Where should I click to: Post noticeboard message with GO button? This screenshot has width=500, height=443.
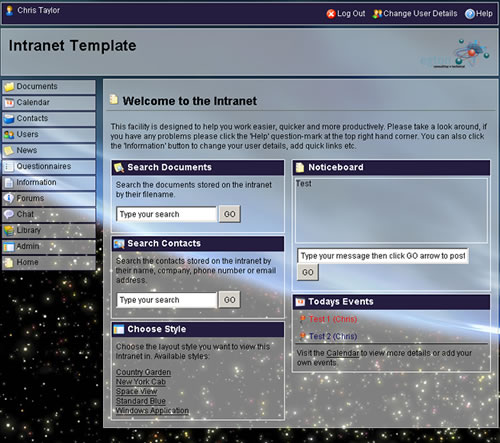point(307,272)
